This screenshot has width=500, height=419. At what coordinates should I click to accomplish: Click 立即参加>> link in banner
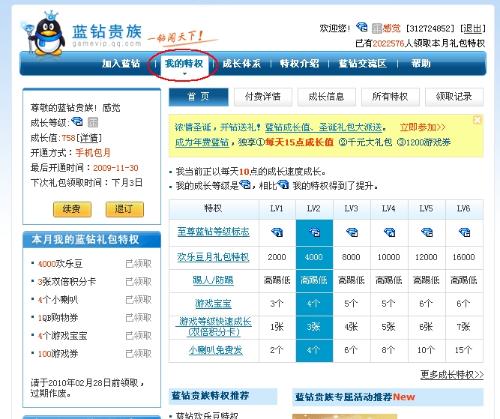(422, 127)
